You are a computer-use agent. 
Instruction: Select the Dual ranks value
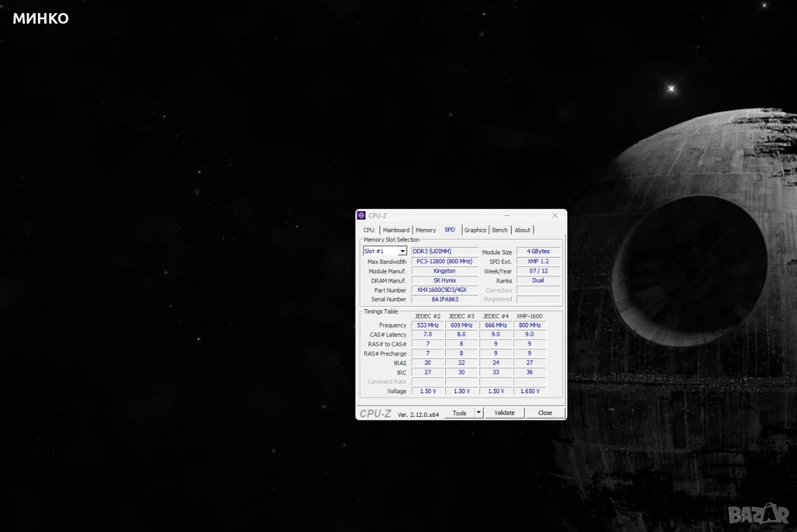pyautogui.click(x=538, y=281)
